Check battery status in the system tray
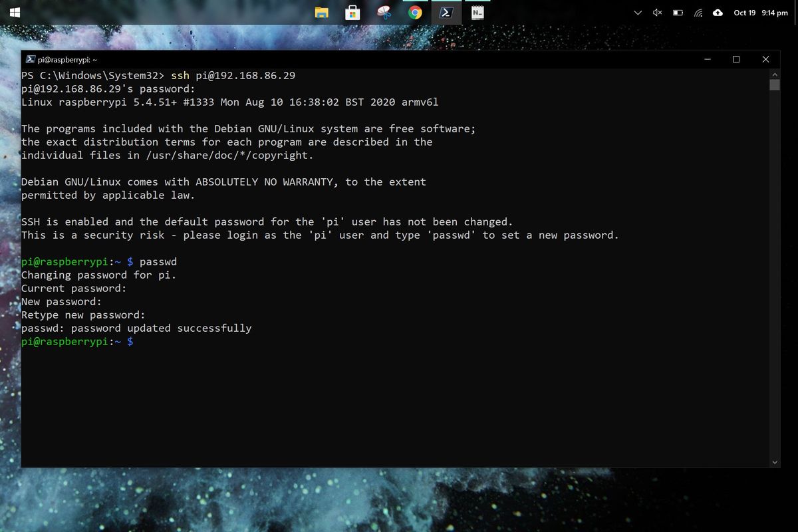Image resolution: width=798 pixels, height=532 pixels. 679,12
